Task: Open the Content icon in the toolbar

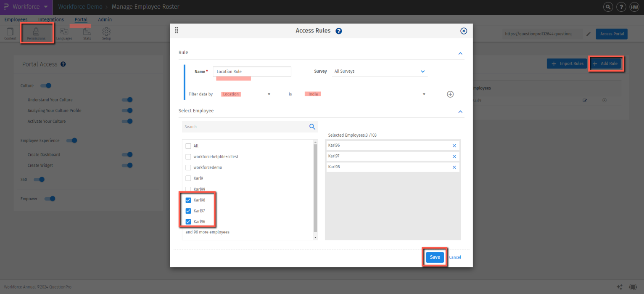Action: 10,33
